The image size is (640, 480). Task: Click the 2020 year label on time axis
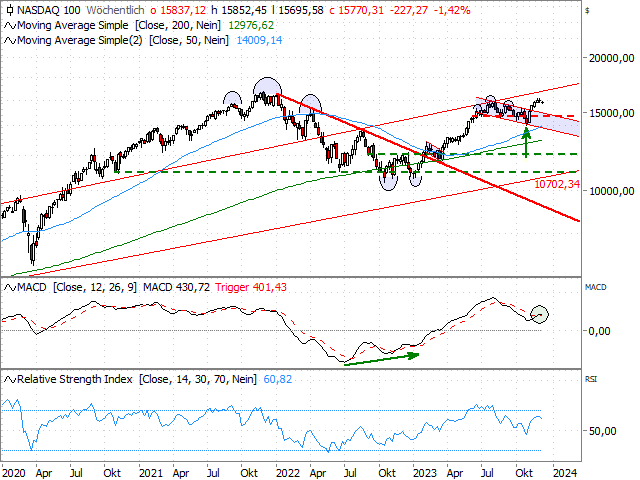click(x=13, y=473)
